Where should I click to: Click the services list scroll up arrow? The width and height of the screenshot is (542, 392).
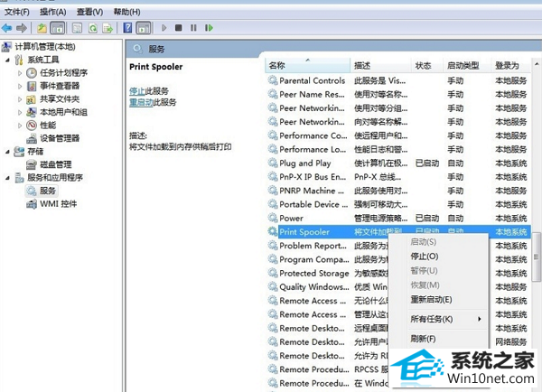pos(537,64)
